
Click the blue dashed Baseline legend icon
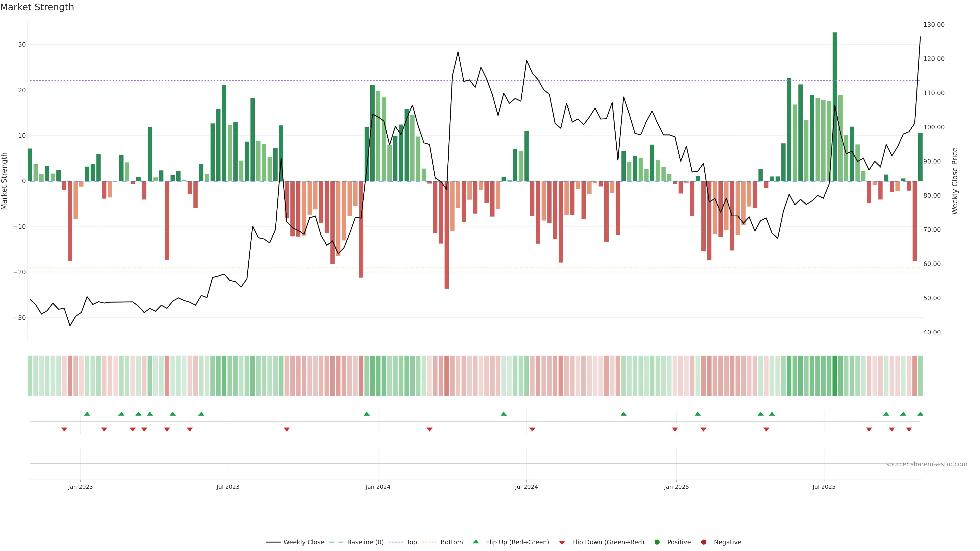coord(336,542)
